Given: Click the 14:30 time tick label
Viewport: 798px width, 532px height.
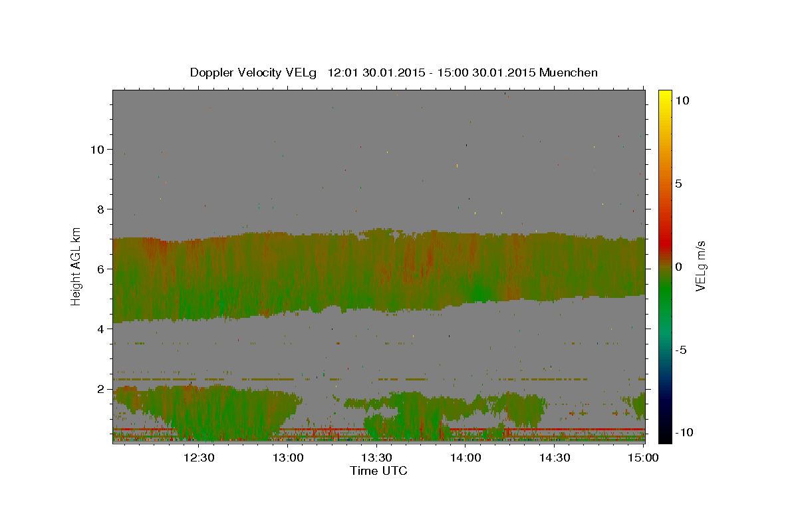Looking at the screenshot, I should (x=555, y=458).
